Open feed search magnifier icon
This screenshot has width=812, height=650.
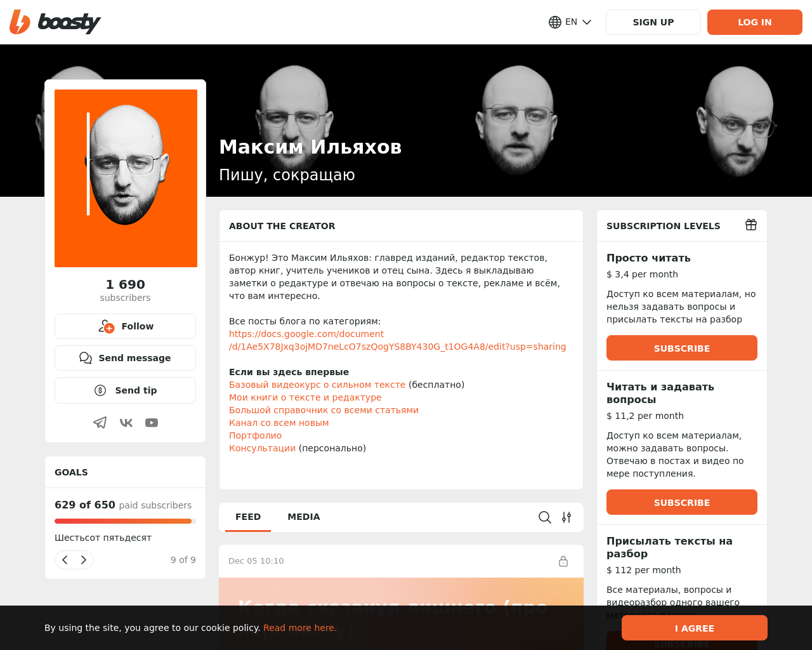click(545, 517)
